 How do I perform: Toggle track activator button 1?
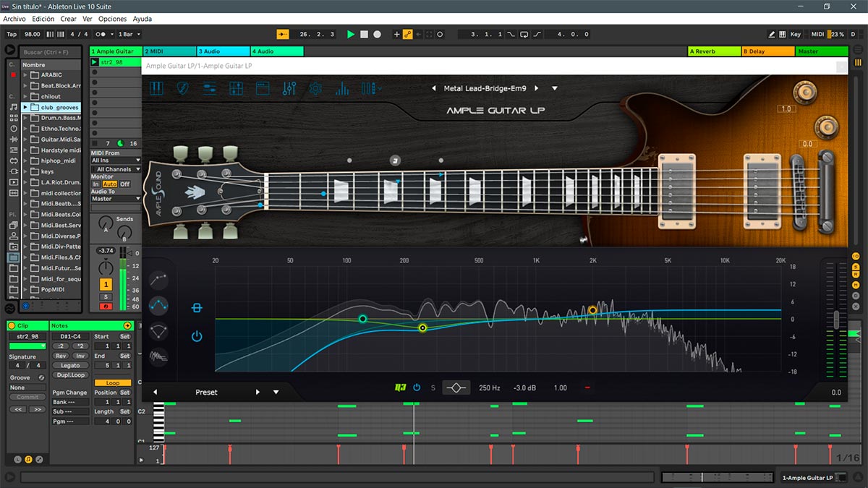click(106, 285)
